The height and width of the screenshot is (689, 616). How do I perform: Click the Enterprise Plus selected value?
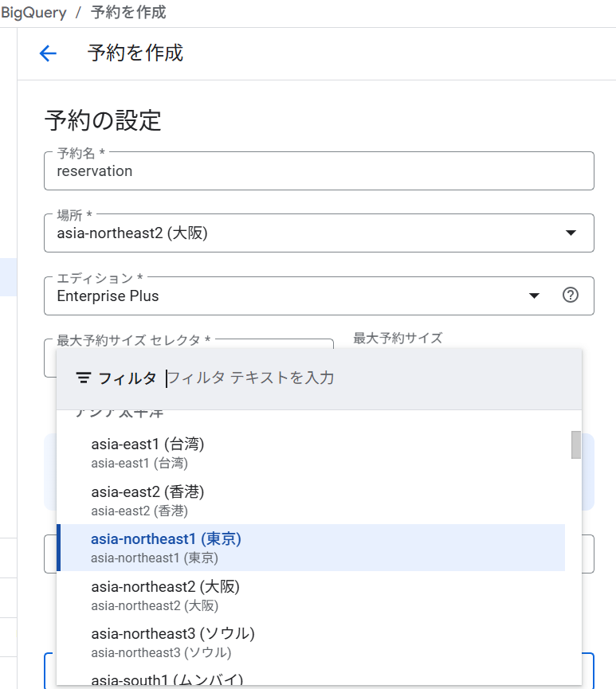(108, 296)
